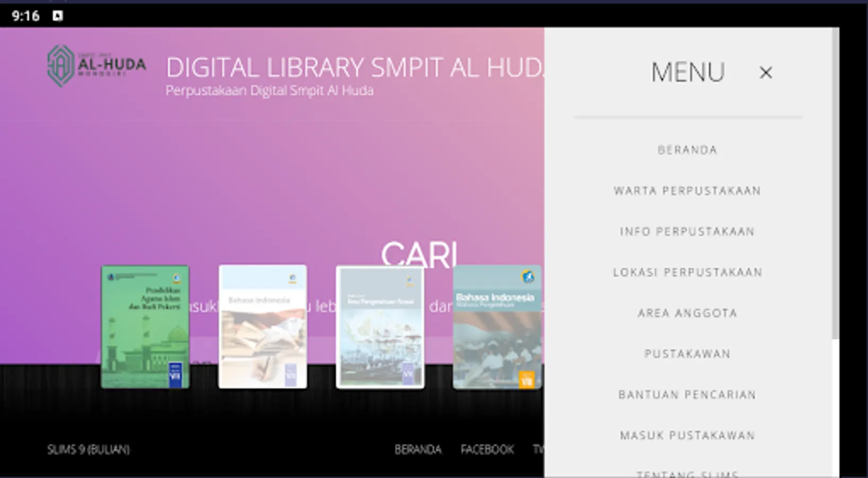The height and width of the screenshot is (478, 868).
Task: Click the Digital Library SMPIT Al Huda title
Action: pos(355,68)
